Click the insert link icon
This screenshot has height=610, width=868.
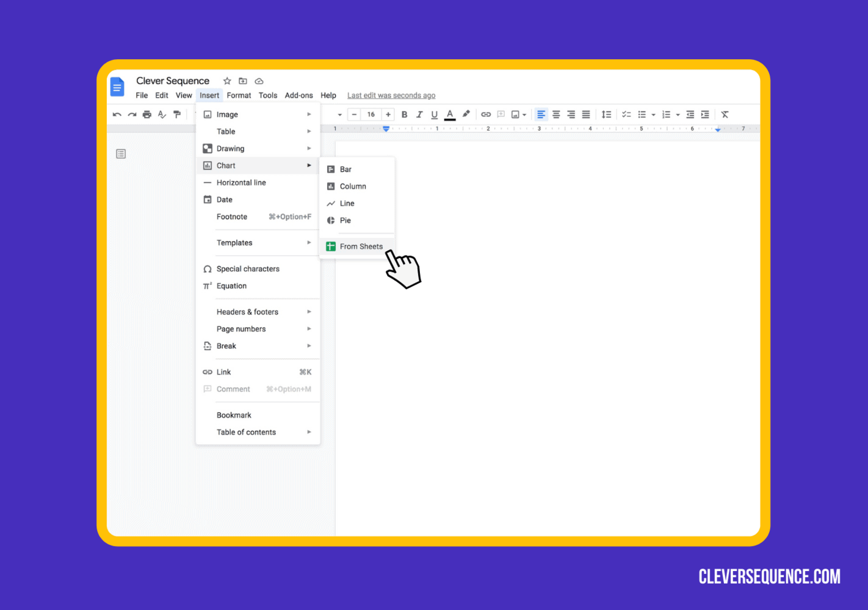pos(486,114)
